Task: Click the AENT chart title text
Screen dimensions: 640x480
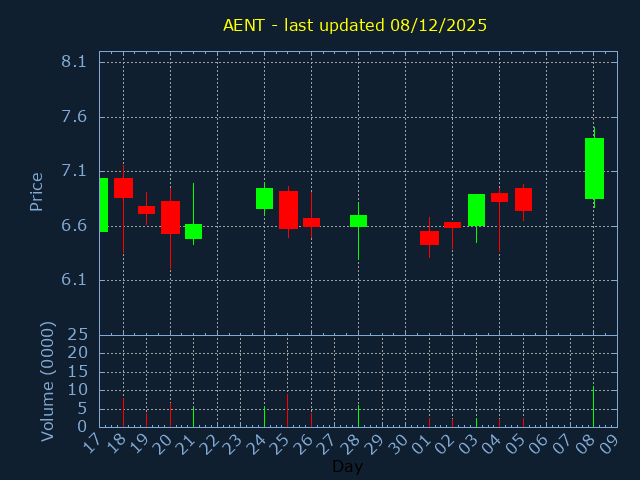Action: tap(355, 25)
